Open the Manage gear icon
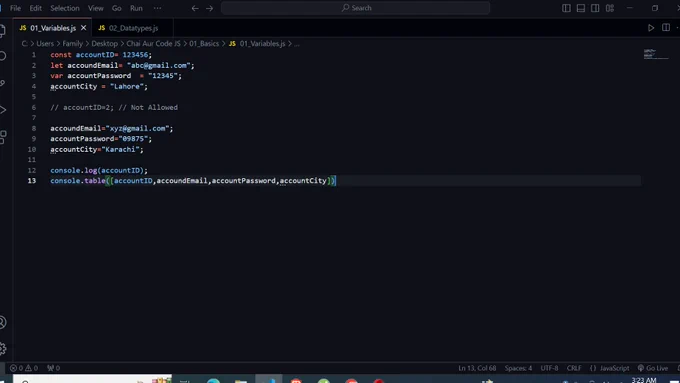680x383 pixels. (3, 348)
